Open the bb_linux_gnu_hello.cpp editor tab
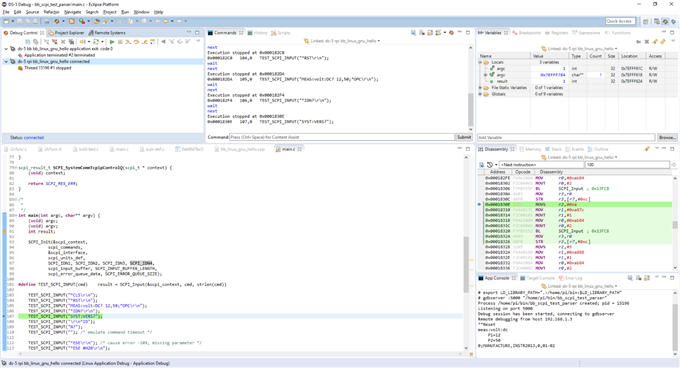 240,149
